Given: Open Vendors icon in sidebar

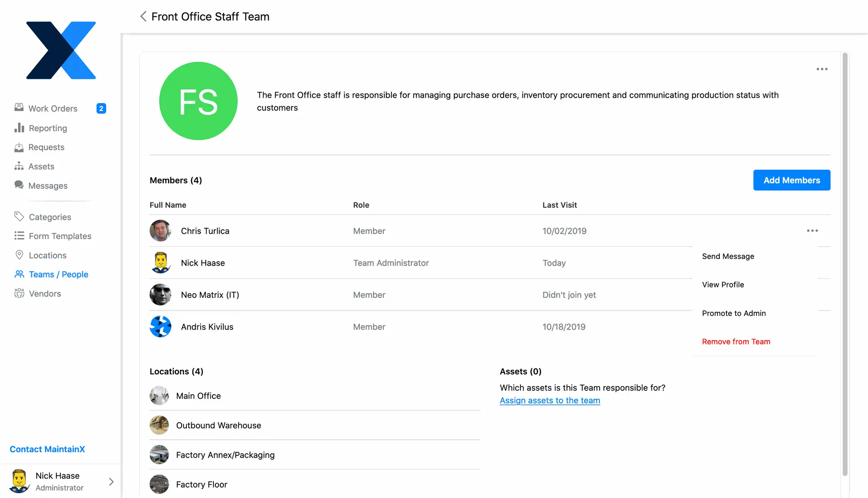Looking at the screenshot, I should (19, 294).
